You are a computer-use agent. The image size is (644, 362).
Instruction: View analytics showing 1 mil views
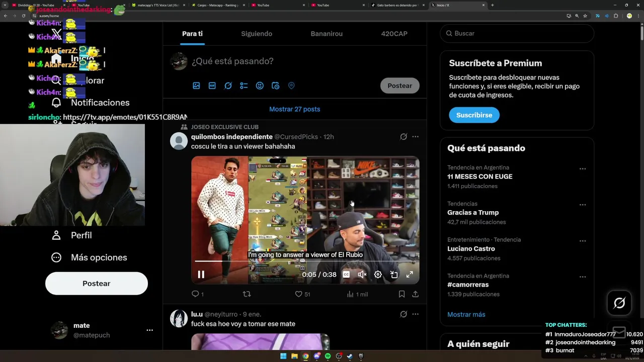tap(357, 294)
